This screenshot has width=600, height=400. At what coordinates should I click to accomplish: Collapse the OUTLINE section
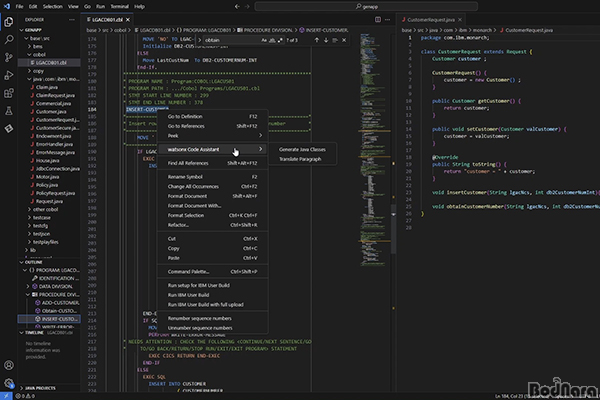coord(21,262)
